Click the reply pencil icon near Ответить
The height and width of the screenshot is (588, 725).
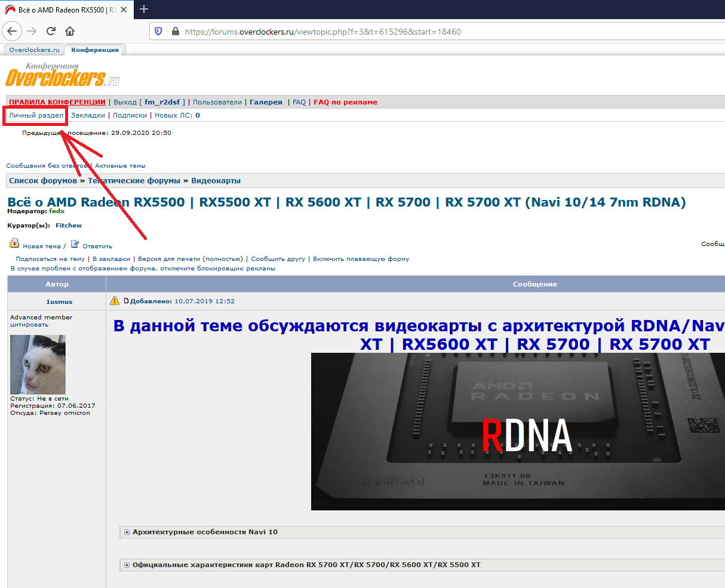[75, 244]
